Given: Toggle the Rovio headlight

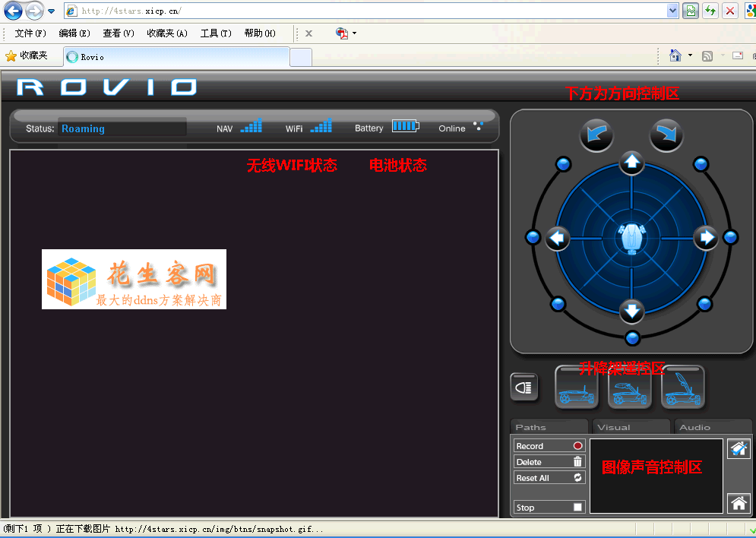Looking at the screenshot, I should pos(524,387).
